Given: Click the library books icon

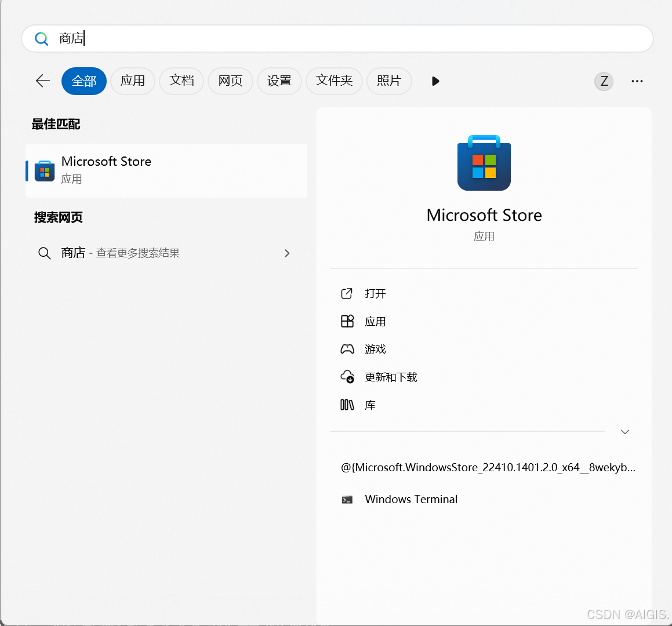Looking at the screenshot, I should click(347, 405).
